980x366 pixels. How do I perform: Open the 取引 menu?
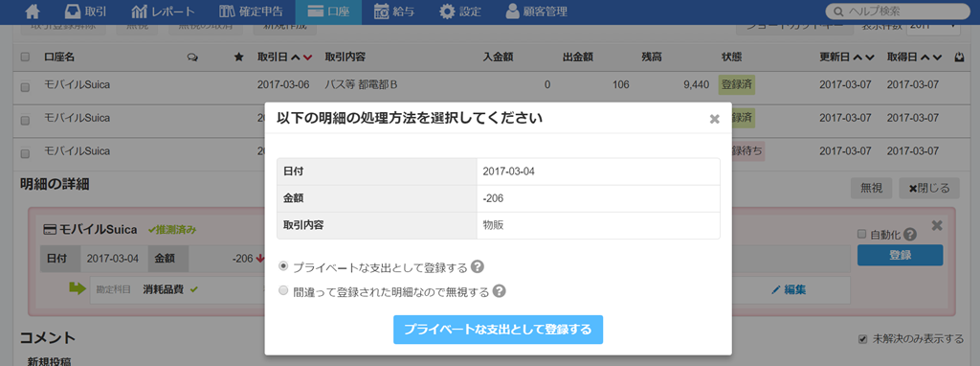[85, 11]
